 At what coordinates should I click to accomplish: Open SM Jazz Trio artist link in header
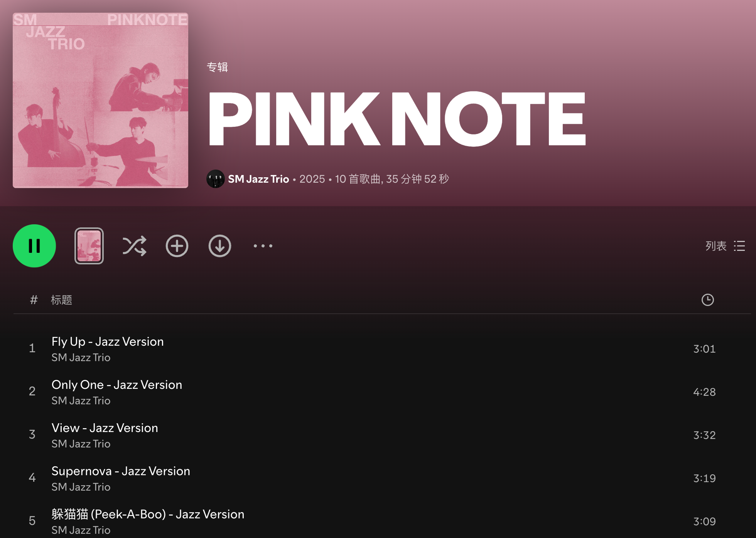(x=258, y=179)
